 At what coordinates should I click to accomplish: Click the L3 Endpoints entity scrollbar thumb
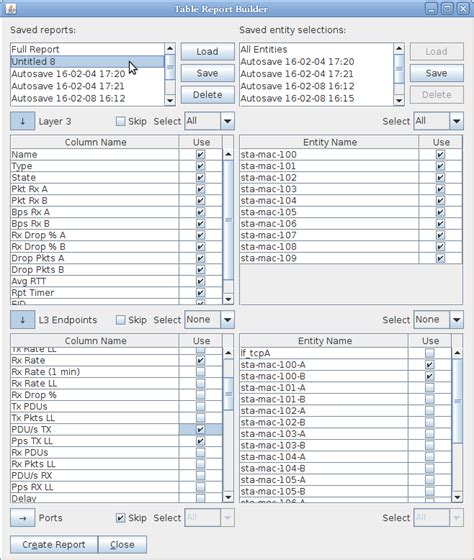coord(458,401)
